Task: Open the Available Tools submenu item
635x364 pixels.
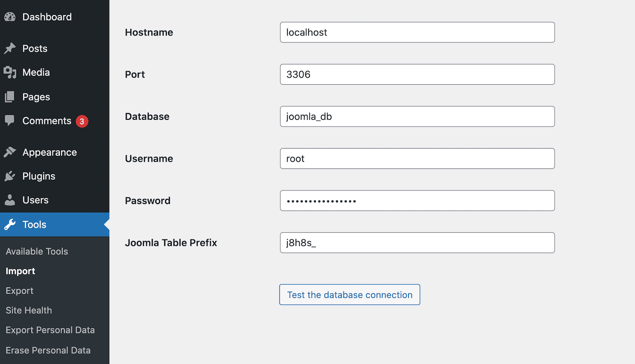Action: 37,251
